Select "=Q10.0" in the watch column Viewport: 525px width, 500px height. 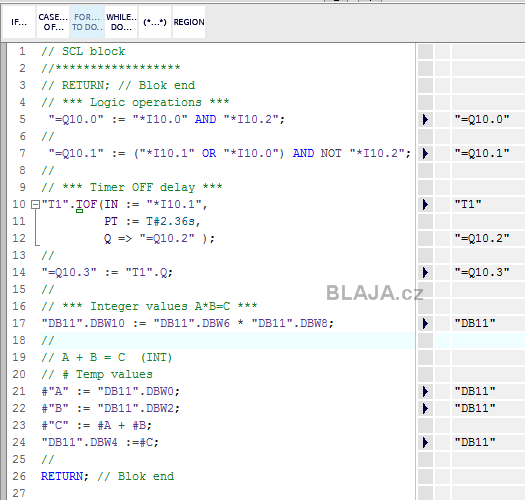click(482, 120)
